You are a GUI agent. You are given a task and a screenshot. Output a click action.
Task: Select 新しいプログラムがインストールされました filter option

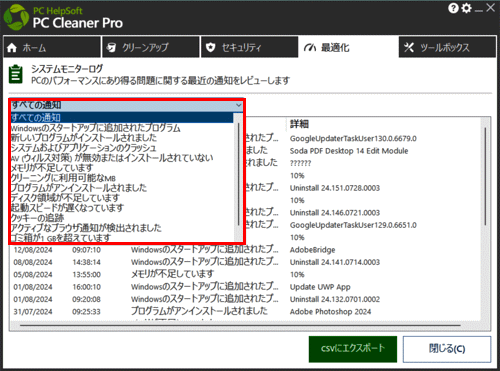pyautogui.click(x=122, y=138)
